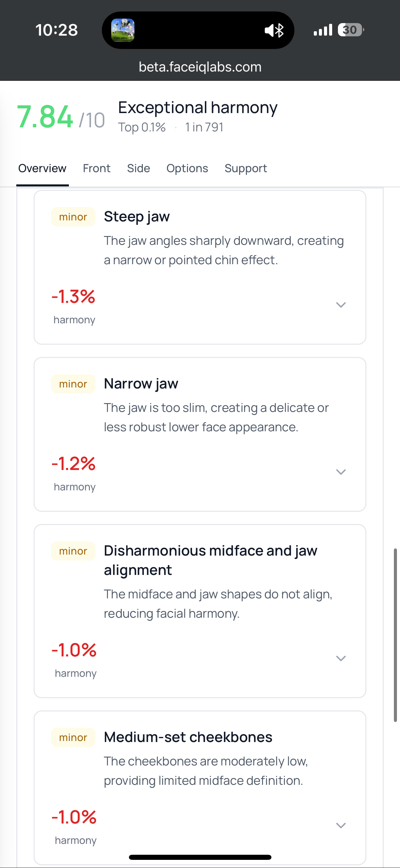Expand the Narrow jaw card chevron

point(341,472)
